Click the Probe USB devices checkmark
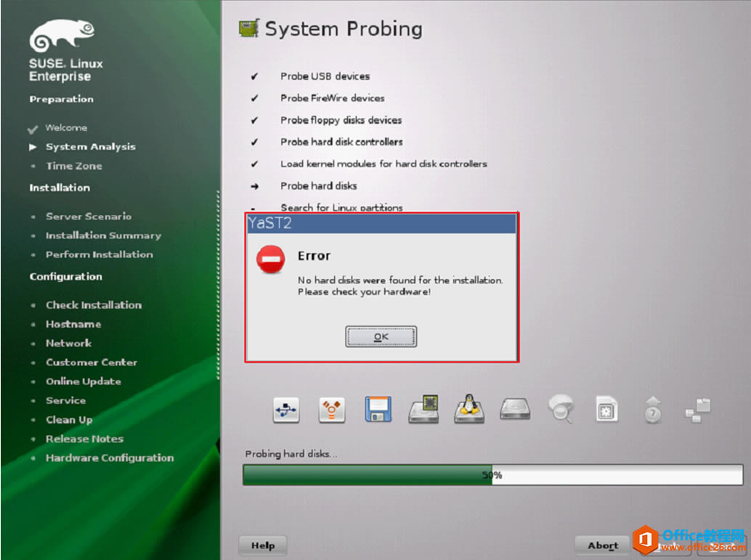This screenshot has width=751, height=560. tap(254, 77)
